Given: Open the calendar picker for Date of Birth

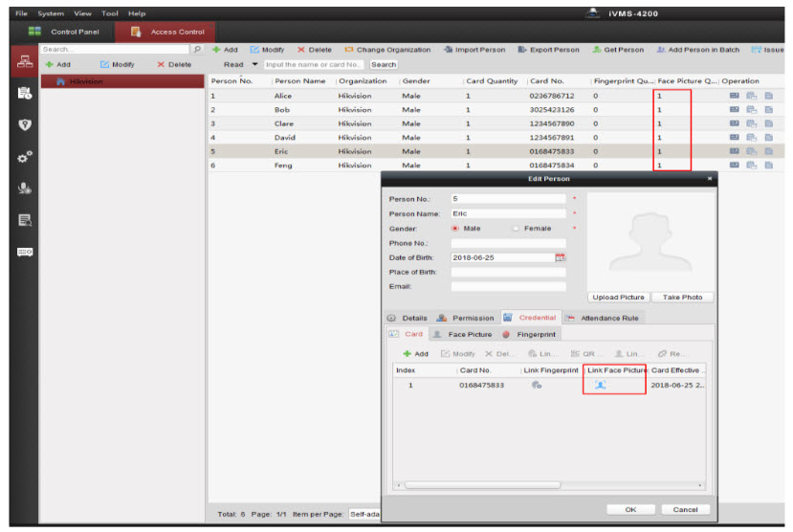Looking at the screenshot, I should click(561, 257).
